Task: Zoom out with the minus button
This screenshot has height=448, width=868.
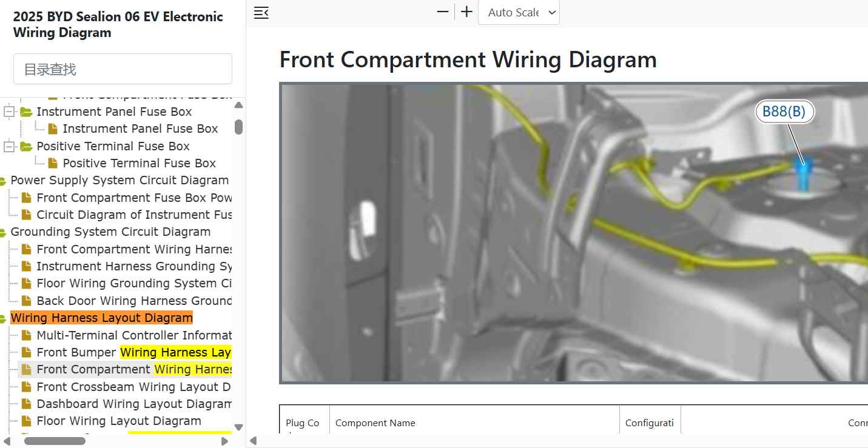Action: (x=443, y=12)
